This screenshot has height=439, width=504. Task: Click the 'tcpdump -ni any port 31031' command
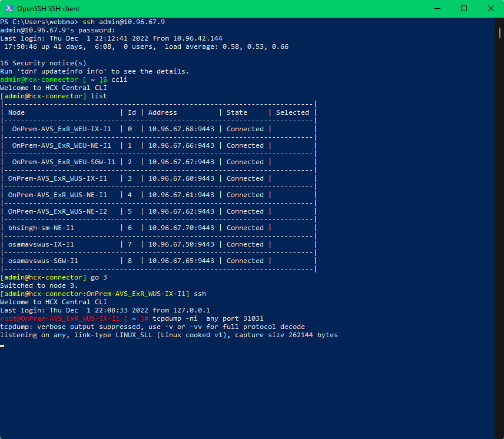(x=208, y=318)
